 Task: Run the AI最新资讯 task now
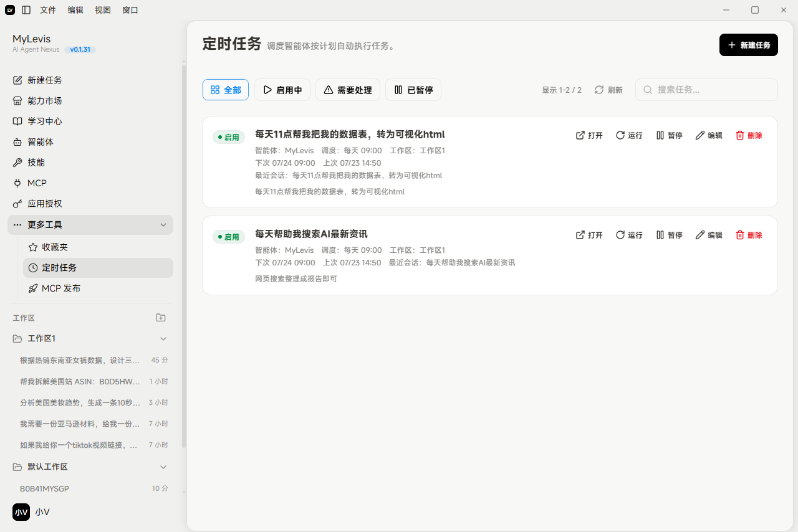(629, 235)
